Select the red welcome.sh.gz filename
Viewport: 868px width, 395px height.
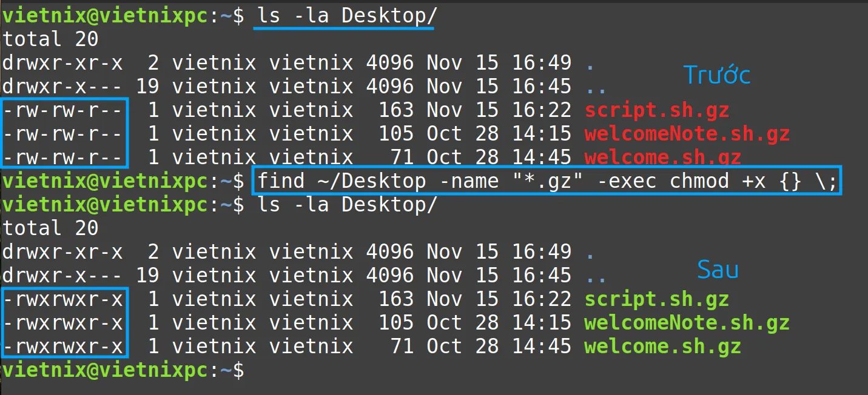(x=662, y=158)
